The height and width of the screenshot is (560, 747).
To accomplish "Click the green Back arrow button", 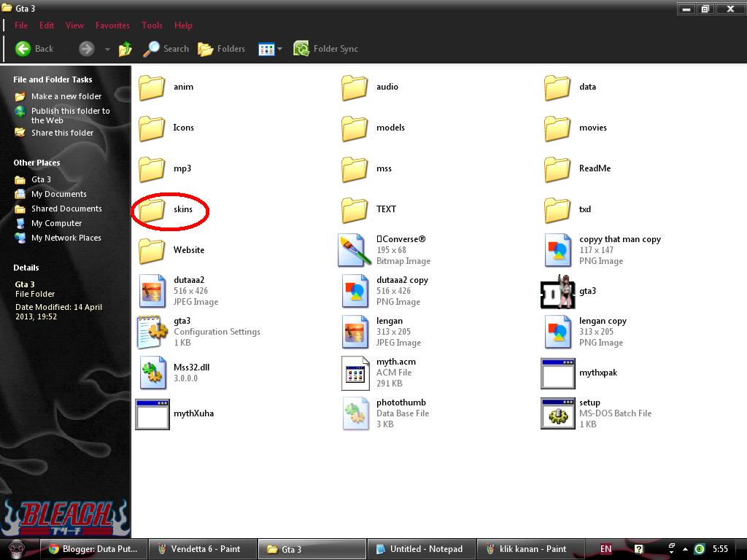I will coord(23,49).
